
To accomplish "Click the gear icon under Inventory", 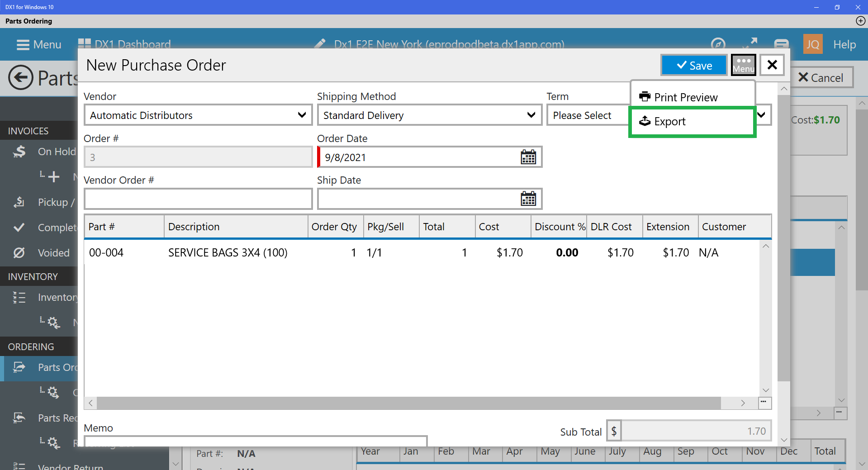I will [x=53, y=322].
